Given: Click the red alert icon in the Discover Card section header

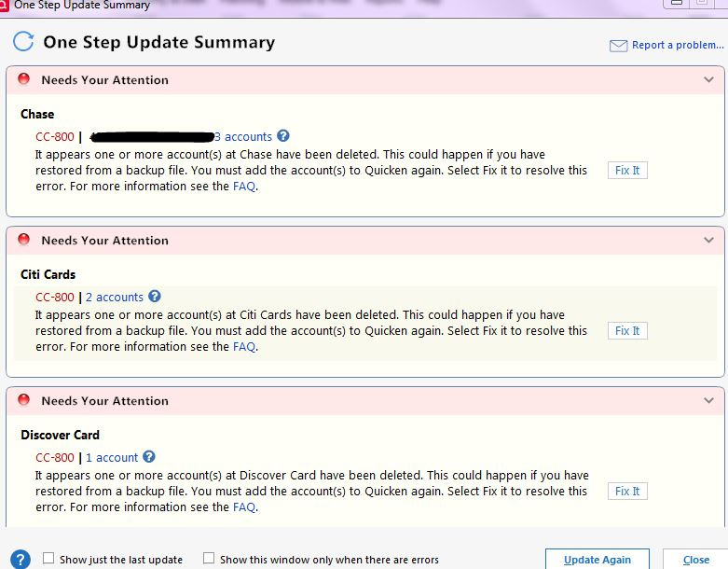Looking at the screenshot, I should 23,399.
